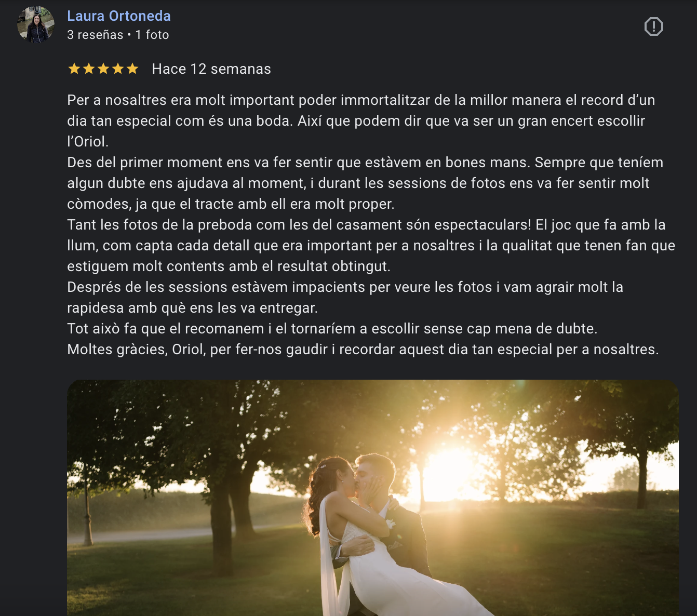The height and width of the screenshot is (616, 697).
Task: Select the third rating star
Action: point(103,69)
